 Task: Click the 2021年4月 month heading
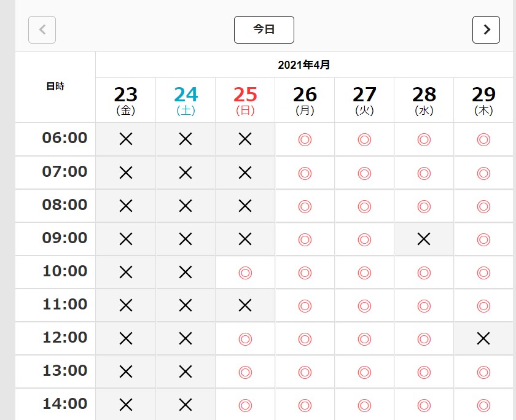[304, 64]
